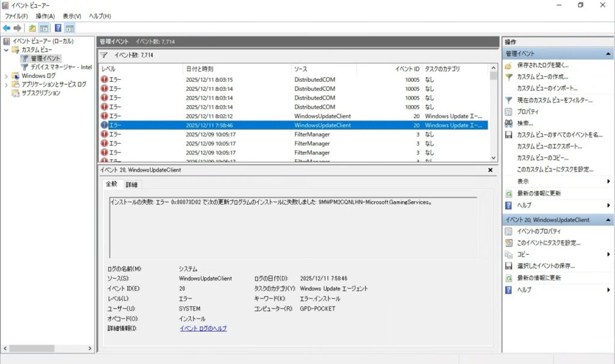The width and height of the screenshot is (615, 364).
Task: Click the up-one-level folder toolbar icon
Action: coord(32,28)
